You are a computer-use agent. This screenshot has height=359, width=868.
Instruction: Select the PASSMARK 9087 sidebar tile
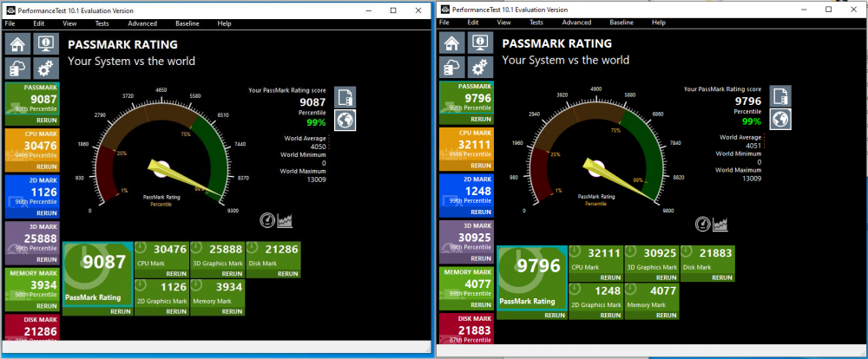pyautogui.click(x=32, y=103)
